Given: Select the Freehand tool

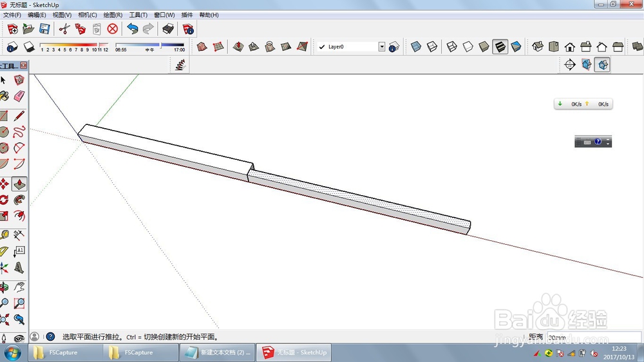Looking at the screenshot, I should pos(19,132).
